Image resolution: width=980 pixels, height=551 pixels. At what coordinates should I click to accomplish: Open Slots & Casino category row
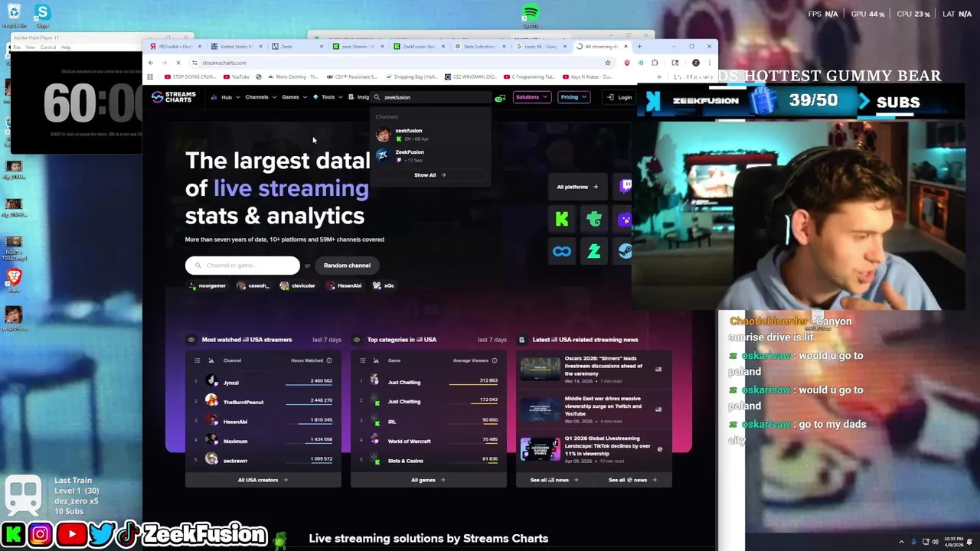pos(428,461)
